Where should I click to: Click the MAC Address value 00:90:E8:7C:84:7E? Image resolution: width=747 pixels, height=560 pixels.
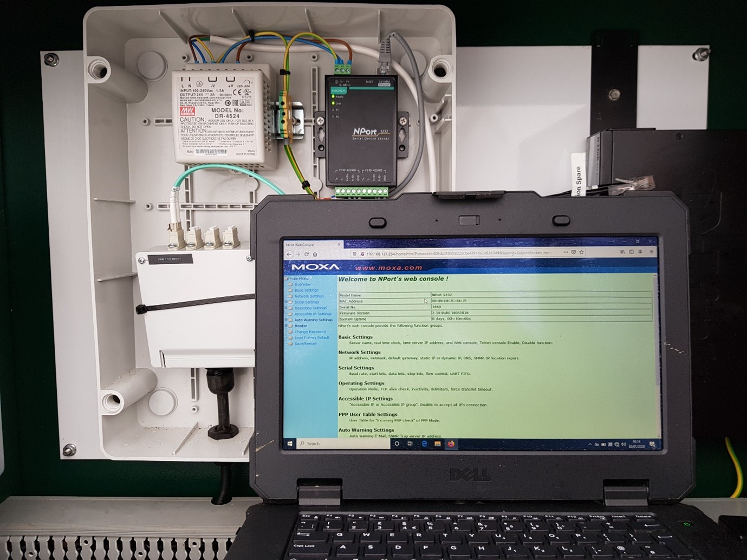click(x=449, y=301)
